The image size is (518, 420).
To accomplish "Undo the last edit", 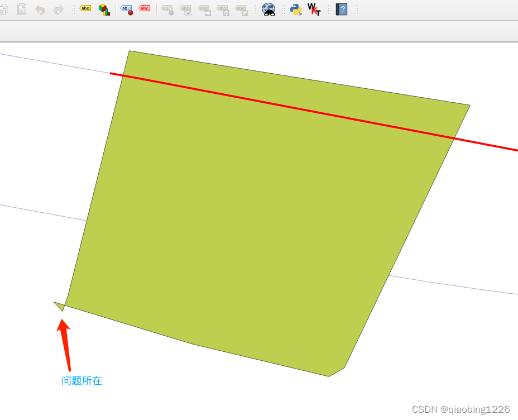I will pyautogui.click(x=40, y=9).
